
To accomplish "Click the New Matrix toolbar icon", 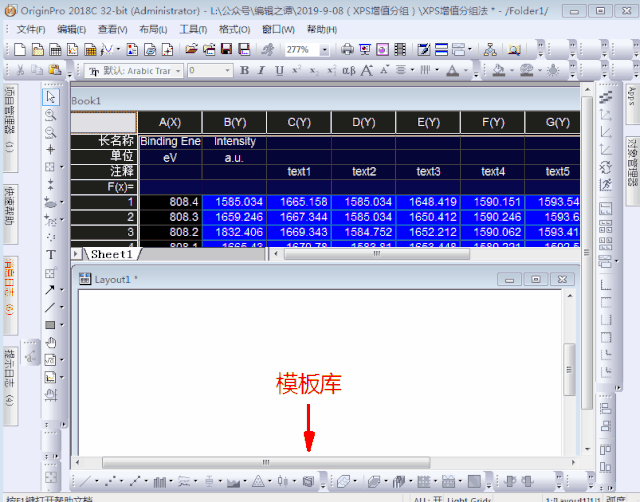I will click(90, 50).
